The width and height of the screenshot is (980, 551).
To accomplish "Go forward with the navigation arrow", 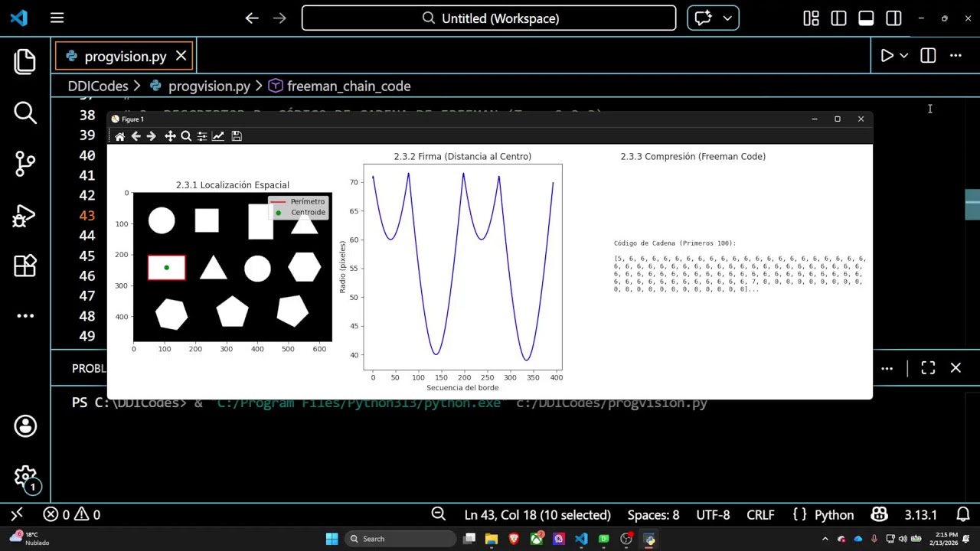I will pos(279,18).
